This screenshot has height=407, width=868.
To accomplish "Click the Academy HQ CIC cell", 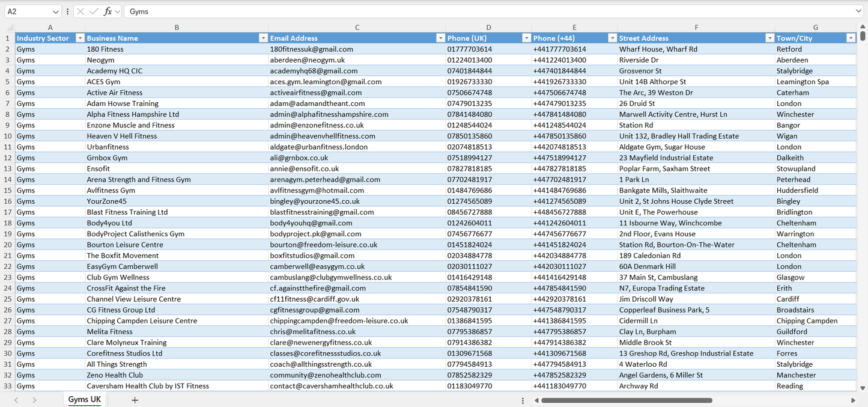I will coord(177,71).
